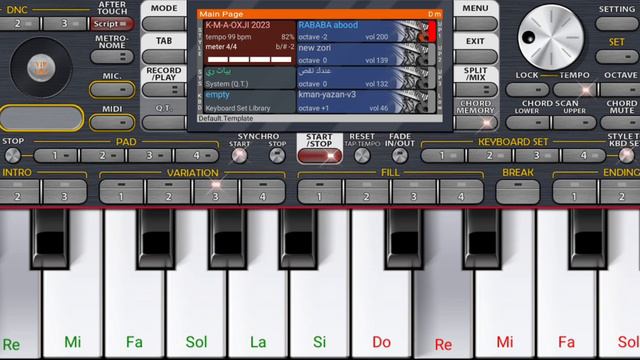Select RABABA abood sound slot

[366, 31]
